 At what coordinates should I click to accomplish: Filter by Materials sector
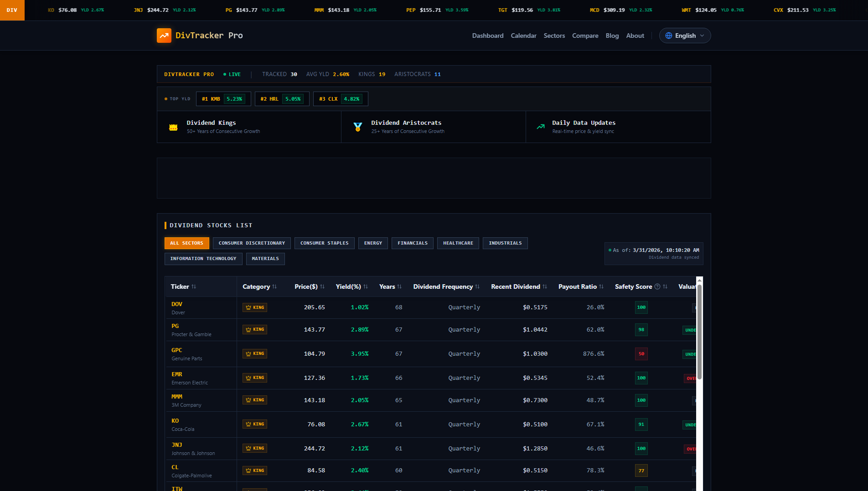click(265, 259)
